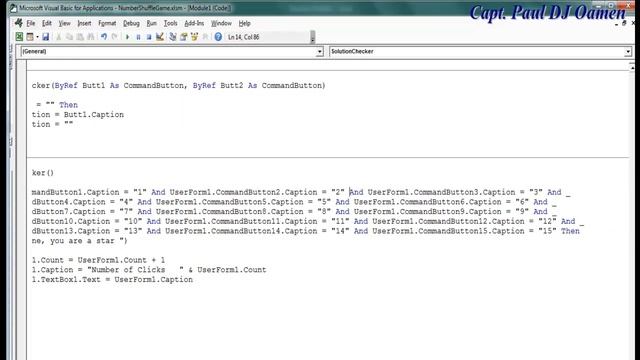This screenshot has width=640, height=360.
Task: Undo the last edit
Action: pos(104,37)
